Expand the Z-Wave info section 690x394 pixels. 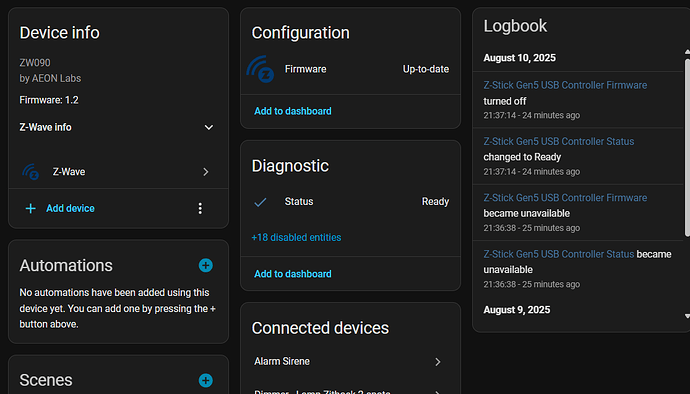click(x=209, y=128)
